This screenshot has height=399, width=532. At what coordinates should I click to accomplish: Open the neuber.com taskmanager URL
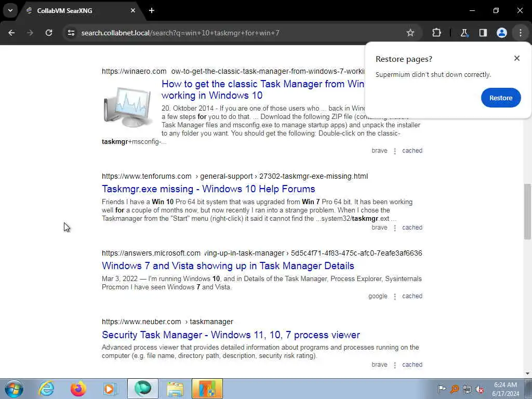click(x=168, y=322)
